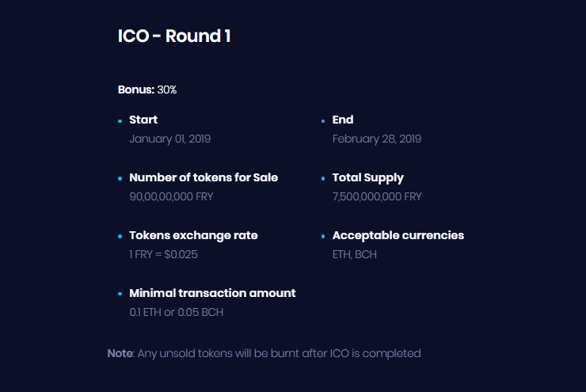This screenshot has width=586, height=392.
Task: Click the bullet beside Number of tokens for Sale
Action: [120, 179]
